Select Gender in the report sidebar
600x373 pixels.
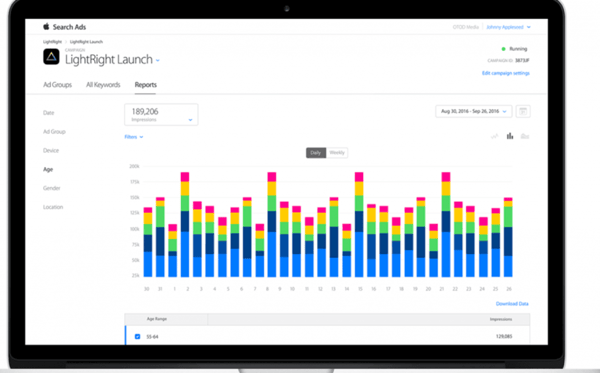point(52,188)
